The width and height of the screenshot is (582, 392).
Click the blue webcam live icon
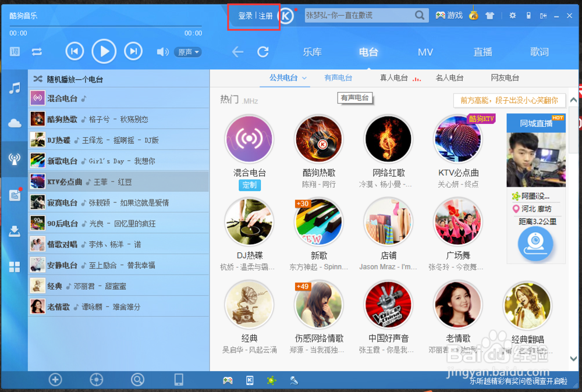tap(535, 244)
